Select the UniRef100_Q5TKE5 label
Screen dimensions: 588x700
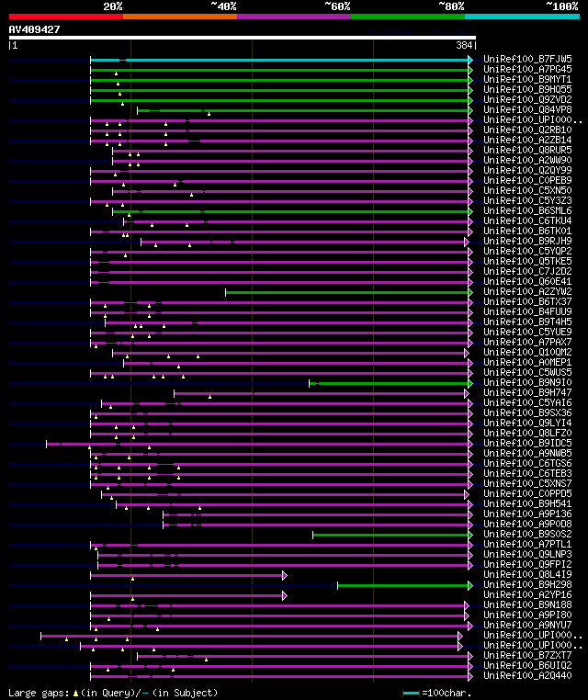(527, 261)
